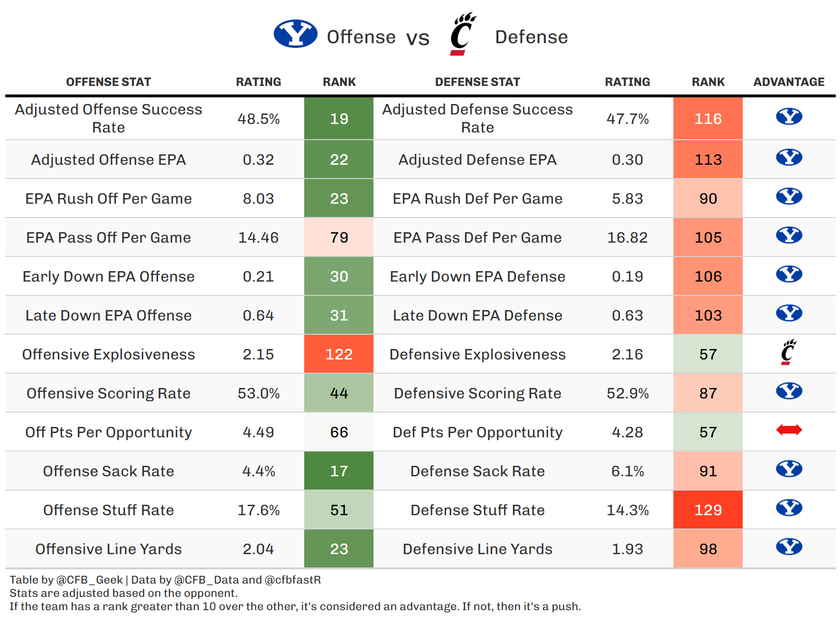Click the red push arrow icon
The height and width of the screenshot is (623, 840).
[x=789, y=430]
